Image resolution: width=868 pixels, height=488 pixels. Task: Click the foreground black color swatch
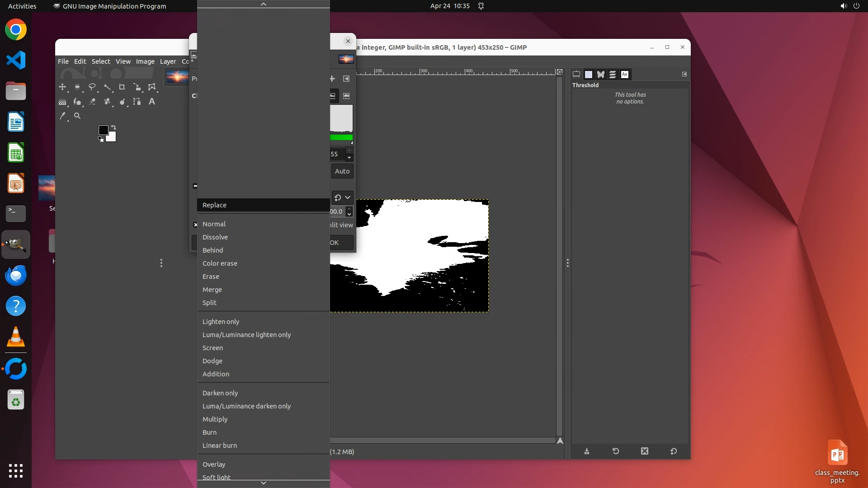pos(103,130)
